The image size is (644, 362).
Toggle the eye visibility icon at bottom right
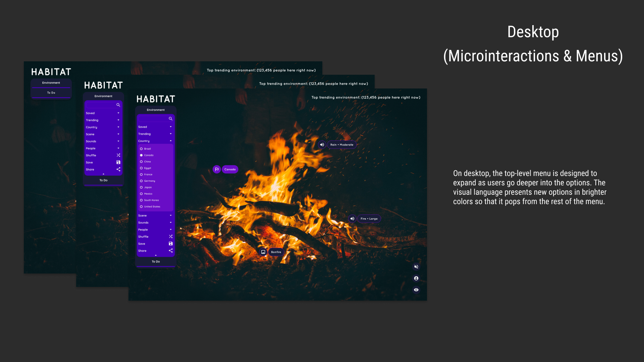coord(416,290)
